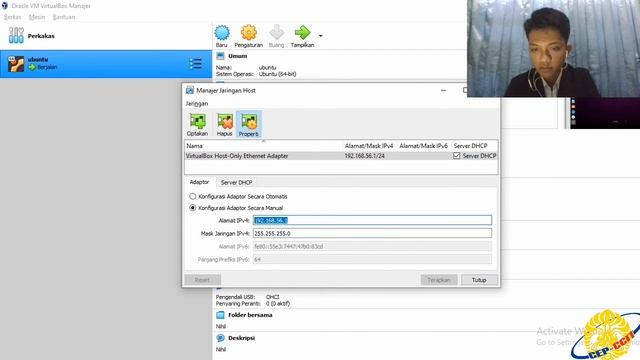Select the Perkakas tools icon

pos(16,36)
